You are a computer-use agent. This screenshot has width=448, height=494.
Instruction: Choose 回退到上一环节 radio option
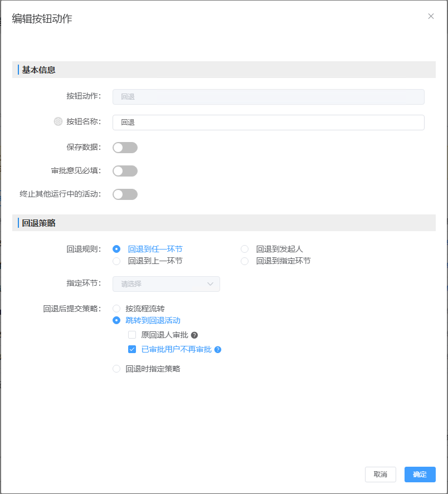(116, 261)
